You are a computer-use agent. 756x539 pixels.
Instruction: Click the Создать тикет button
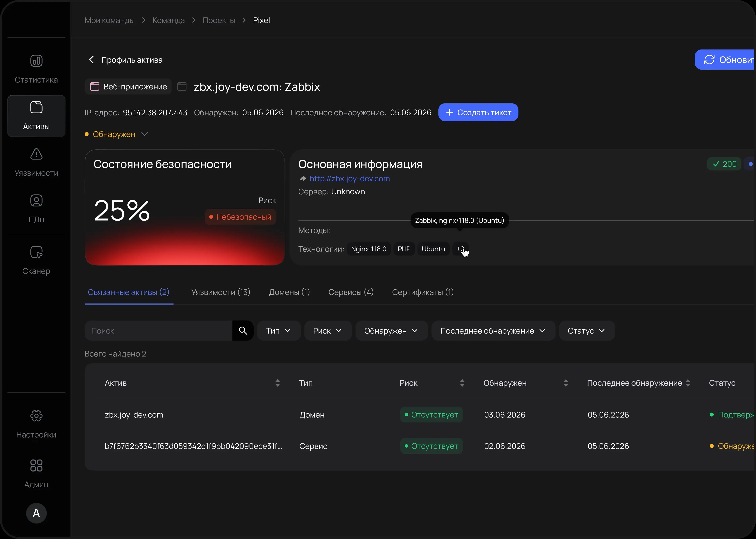point(478,112)
